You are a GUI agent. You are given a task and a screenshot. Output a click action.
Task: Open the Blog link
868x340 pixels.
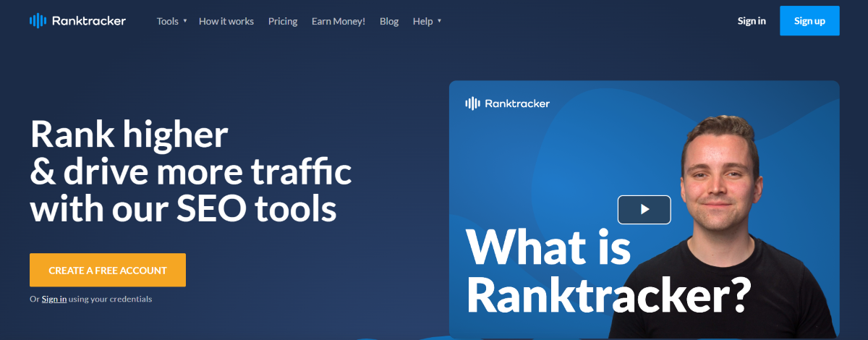pos(389,21)
